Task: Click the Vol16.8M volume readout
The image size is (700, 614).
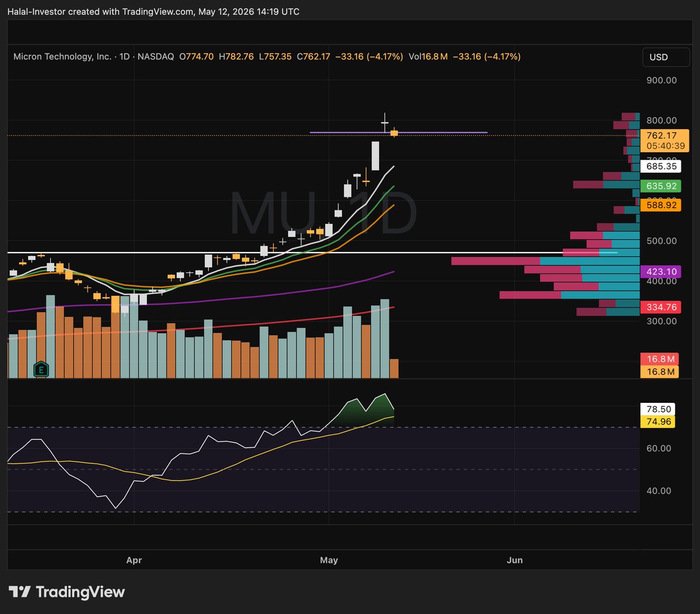Action: (428, 57)
